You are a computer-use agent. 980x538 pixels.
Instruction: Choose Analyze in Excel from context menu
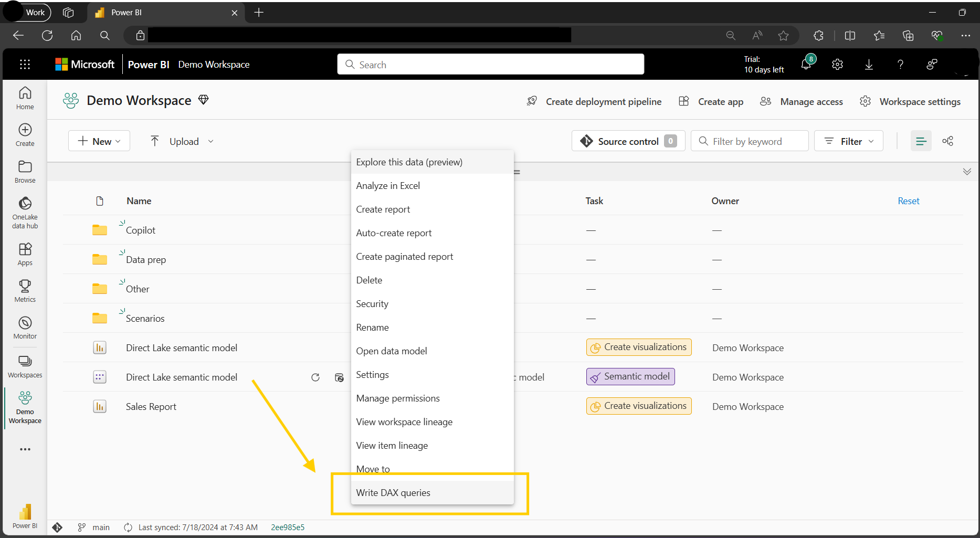[x=388, y=186]
